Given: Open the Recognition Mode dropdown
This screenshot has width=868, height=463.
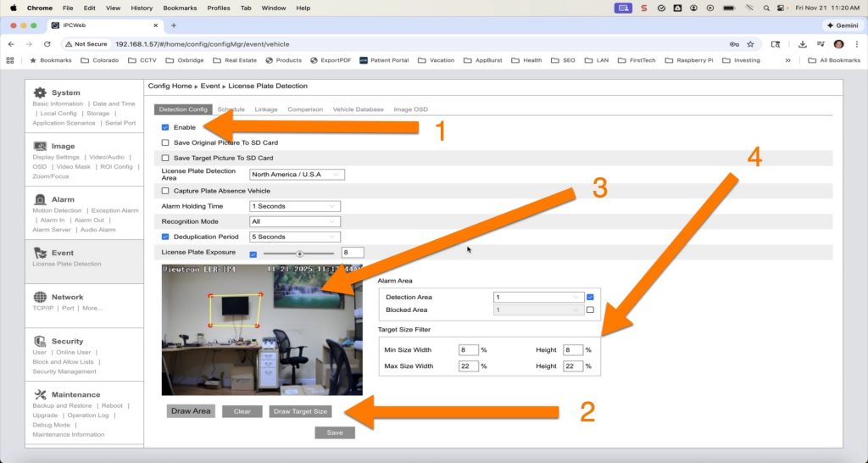Looking at the screenshot, I should coord(294,221).
